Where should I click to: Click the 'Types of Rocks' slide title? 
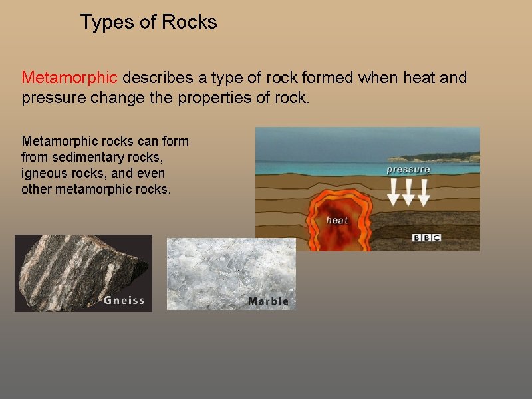tap(148, 23)
